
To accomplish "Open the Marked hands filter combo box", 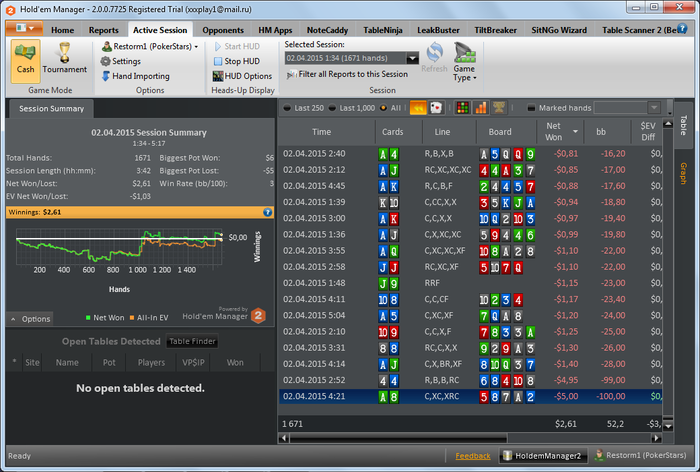I will [627, 108].
